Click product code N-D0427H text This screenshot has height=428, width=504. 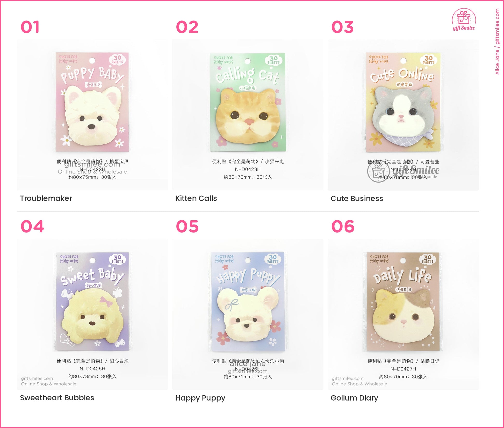coord(403,369)
